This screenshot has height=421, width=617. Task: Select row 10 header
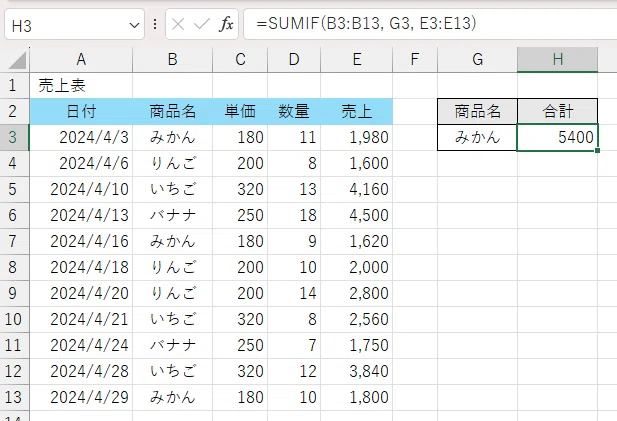click(15, 319)
